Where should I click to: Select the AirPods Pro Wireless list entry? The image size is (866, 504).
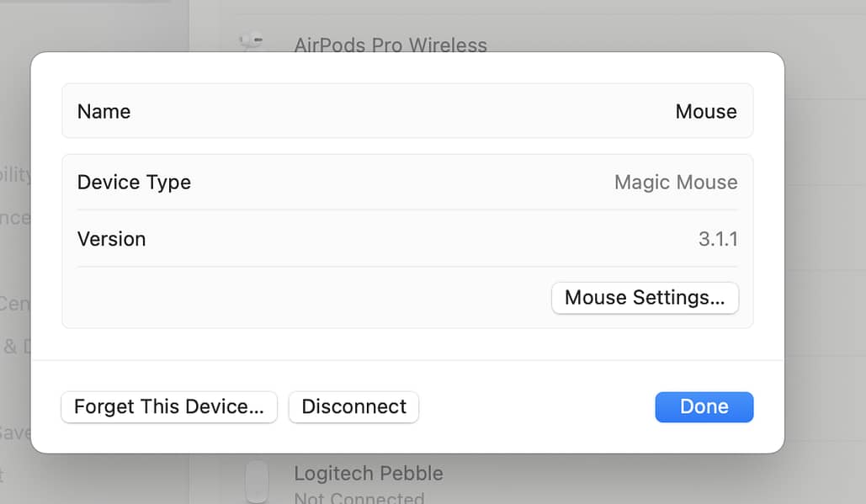(390, 45)
